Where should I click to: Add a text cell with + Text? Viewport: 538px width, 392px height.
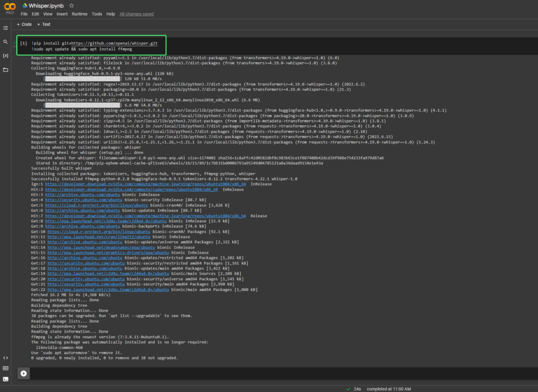point(44,24)
